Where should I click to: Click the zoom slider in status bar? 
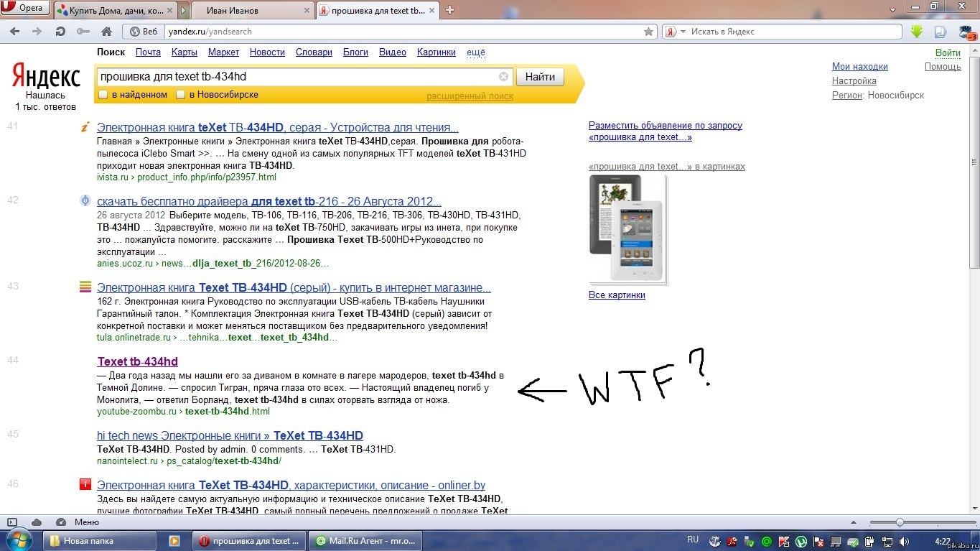pos(900,522)
